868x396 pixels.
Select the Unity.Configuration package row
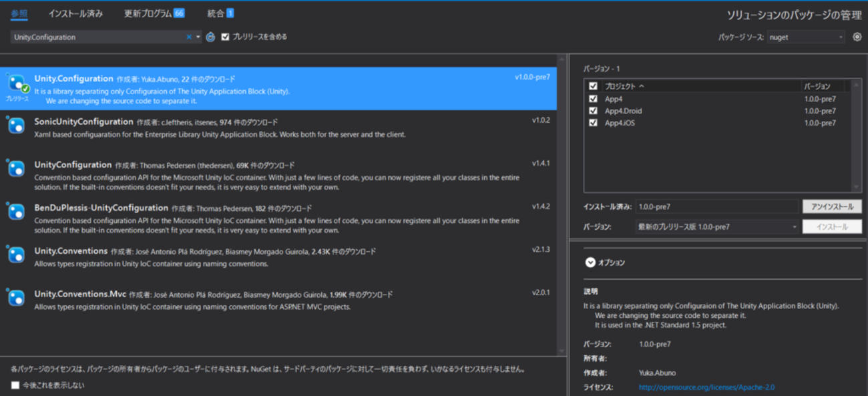pyautogui.click(x=278, y=89)
